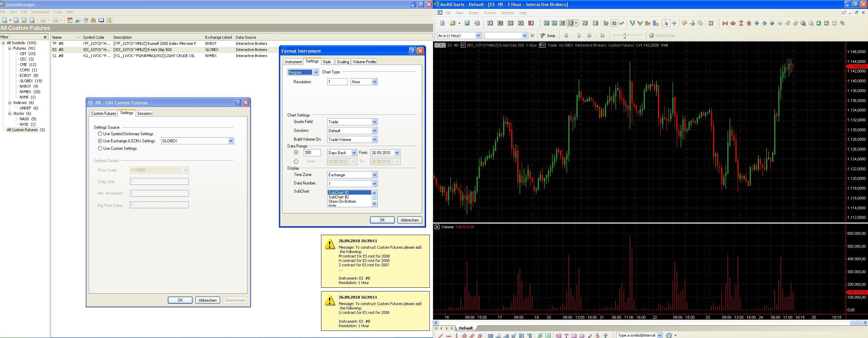Open the Regular chart type dropdown

tap(316, 72)
